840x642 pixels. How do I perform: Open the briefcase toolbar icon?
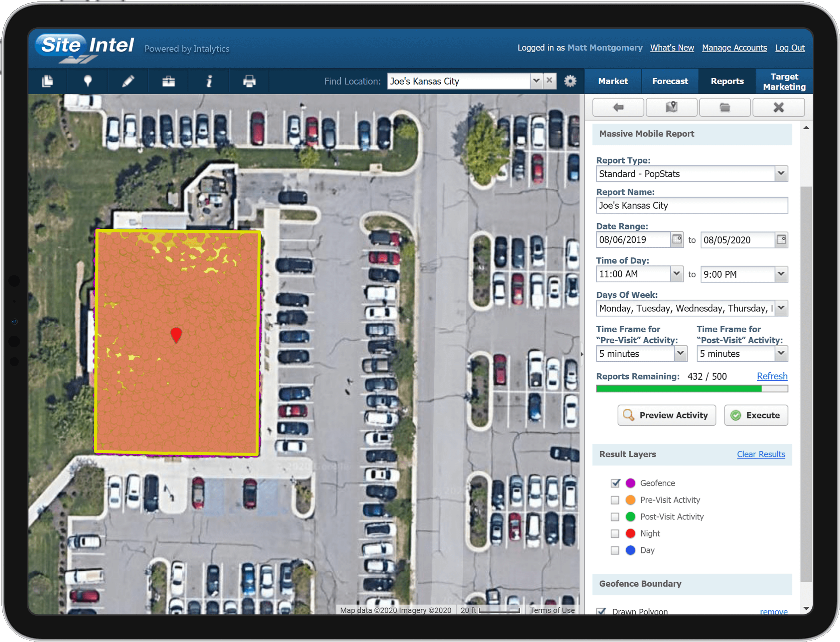pyautogui.click(x=168, y=81)
